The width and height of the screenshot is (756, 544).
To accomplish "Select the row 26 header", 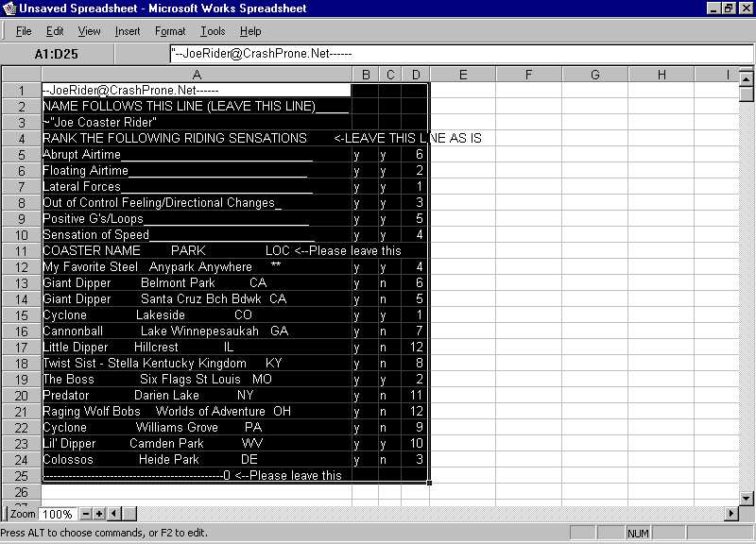I will [x=21, y=492].
